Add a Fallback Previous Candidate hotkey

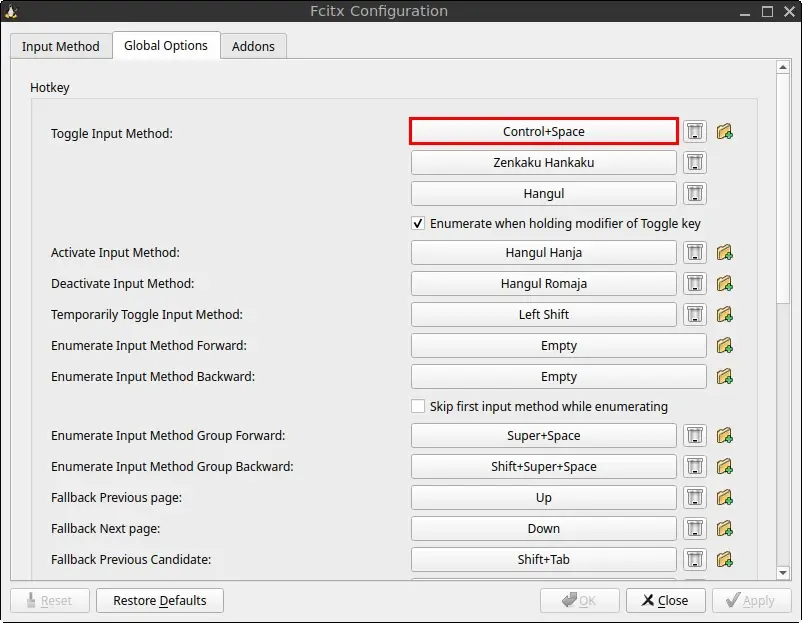pyautogui.click(x=724, y=559)
